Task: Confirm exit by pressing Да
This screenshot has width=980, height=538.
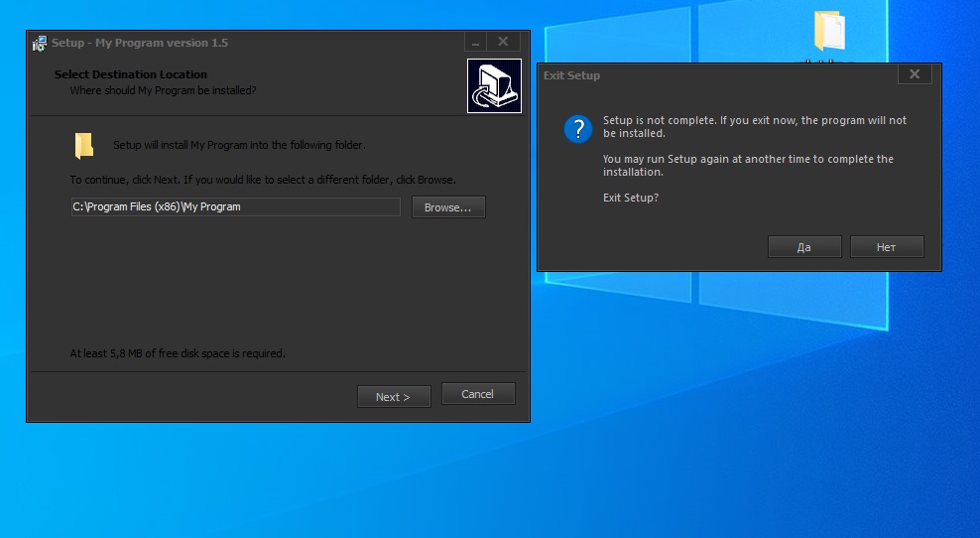Action: pos(804,247)
